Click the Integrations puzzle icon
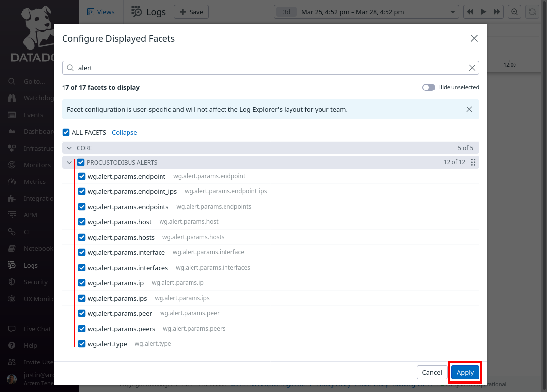 click(12, 198)
